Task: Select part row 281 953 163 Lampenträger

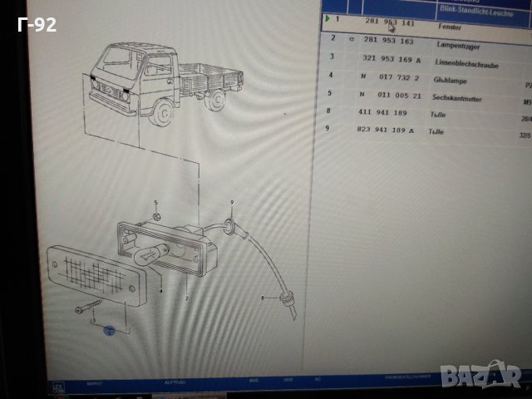Action: pos(399,44)
